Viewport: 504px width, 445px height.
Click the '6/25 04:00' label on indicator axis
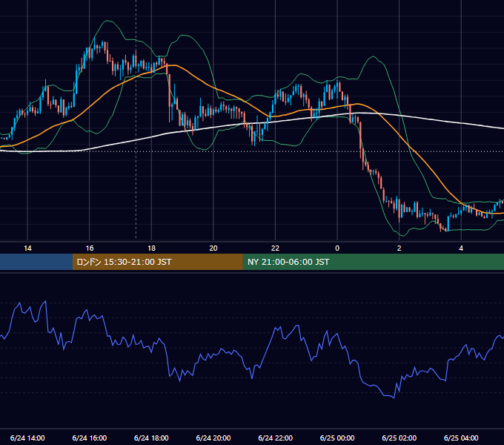(x=461, y=438)
